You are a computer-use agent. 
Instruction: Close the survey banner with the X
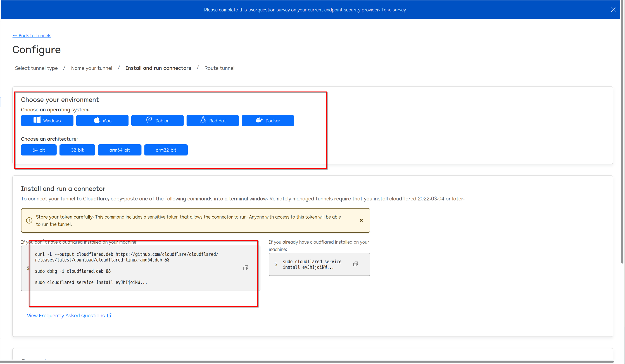click(x=613, y=10)
